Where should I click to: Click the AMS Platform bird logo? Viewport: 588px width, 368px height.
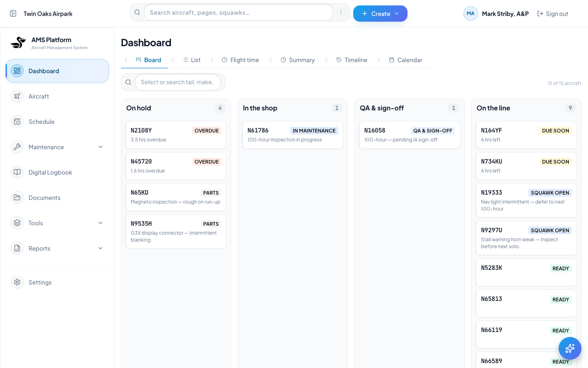pyautogui.click(x=18, y=43)
